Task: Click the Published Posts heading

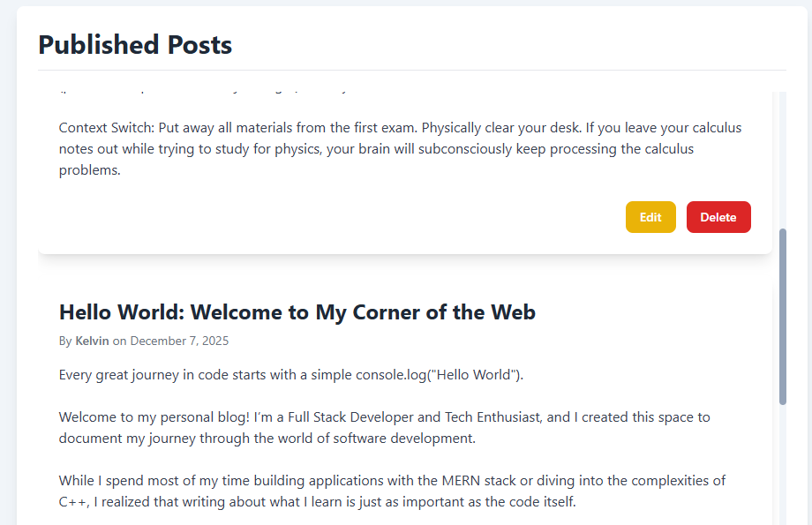Action: click(x=135, y=45)
